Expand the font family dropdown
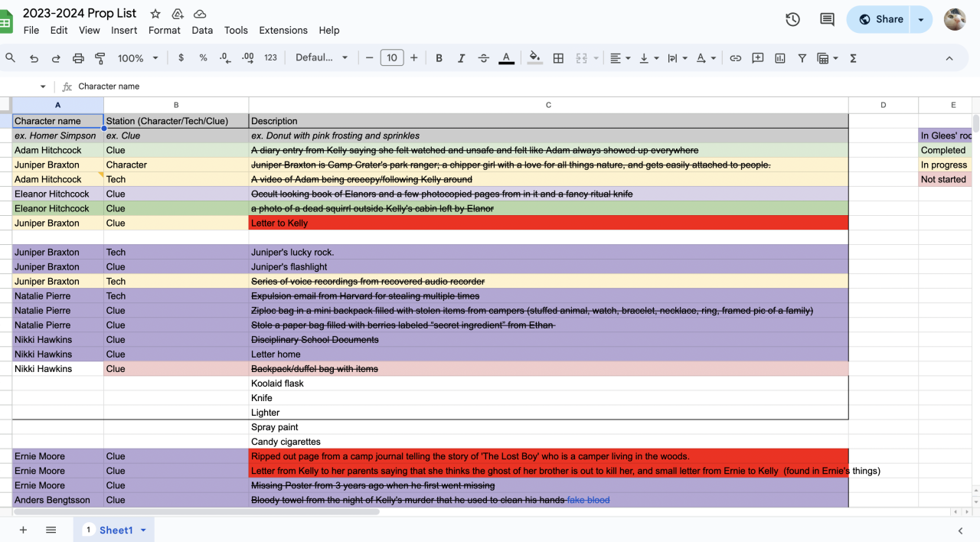Image resolution: width=980 pixels, height=542 pixels. coord(322,58)
